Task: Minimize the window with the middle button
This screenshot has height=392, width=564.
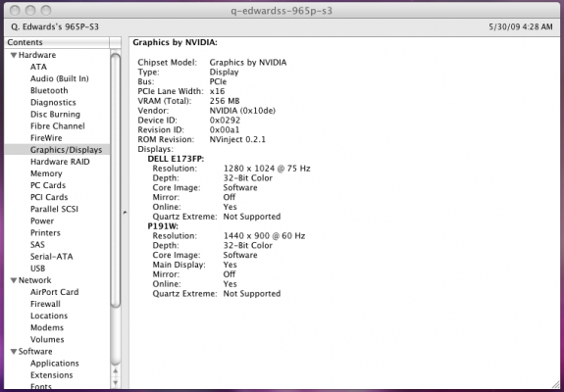Action: point(30,11)
